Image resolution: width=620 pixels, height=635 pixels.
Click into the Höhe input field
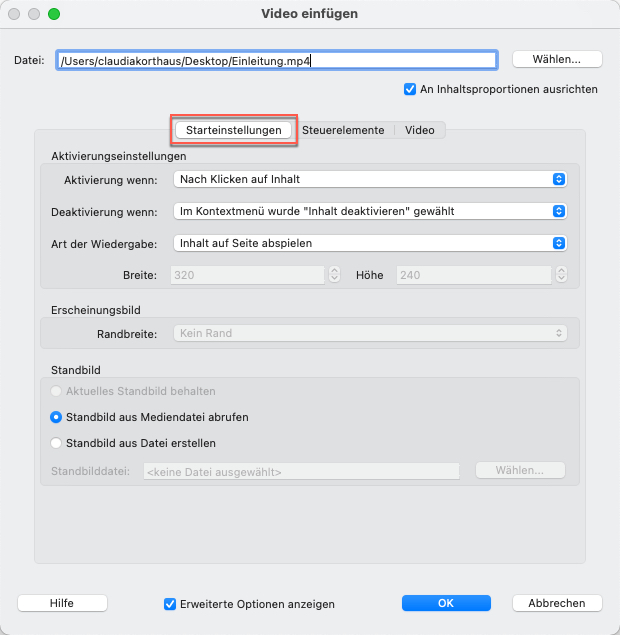(x=474, y=274)
